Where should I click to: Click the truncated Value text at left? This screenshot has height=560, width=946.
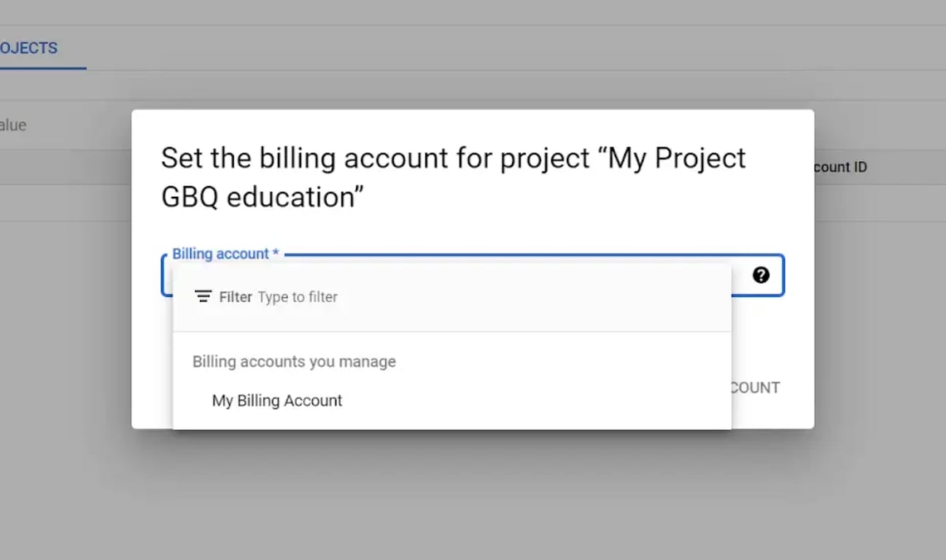[x=13, y=125]
